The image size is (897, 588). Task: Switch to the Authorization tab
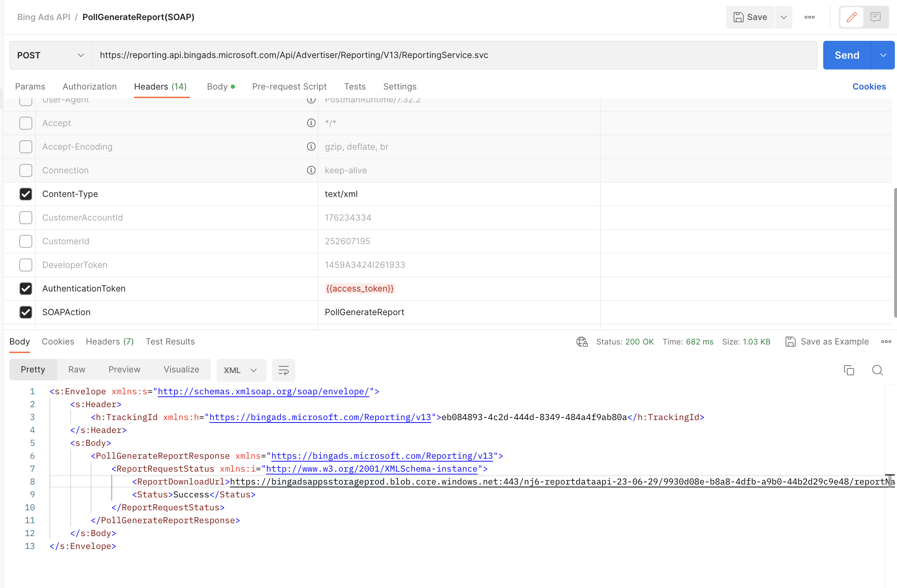pyautogui.click(x=89, y=86)
